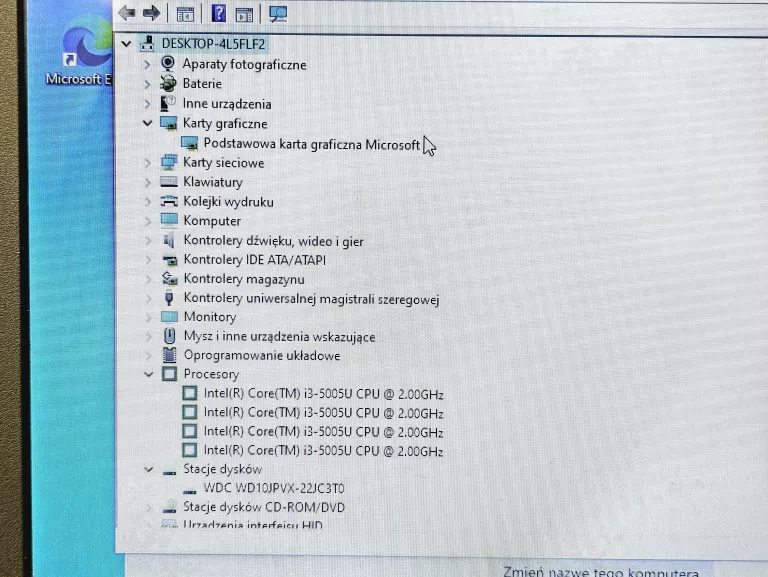The image size is (768, 577).
Task: Click the scan for hardware changes icon
Action: [278, 14]
